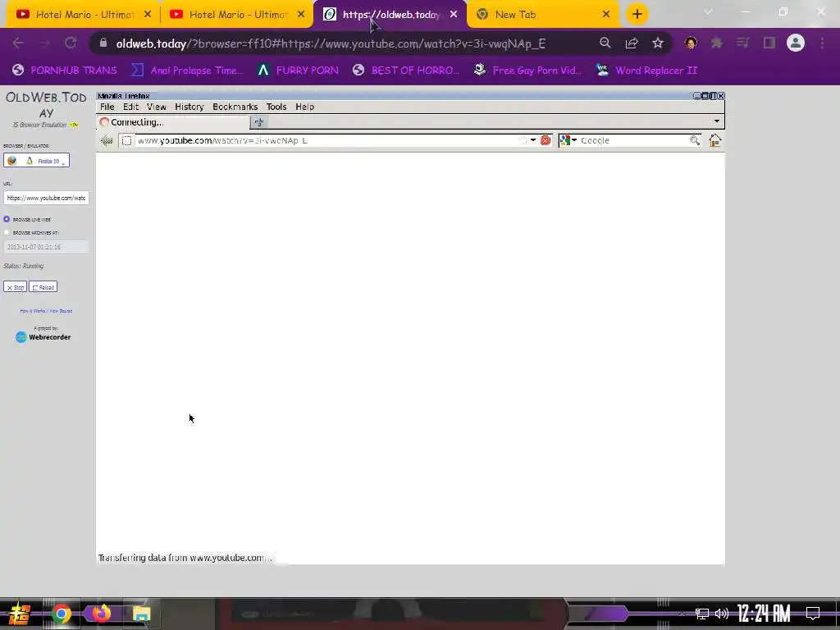Open Chrome tab search chevron

[708, 11]
